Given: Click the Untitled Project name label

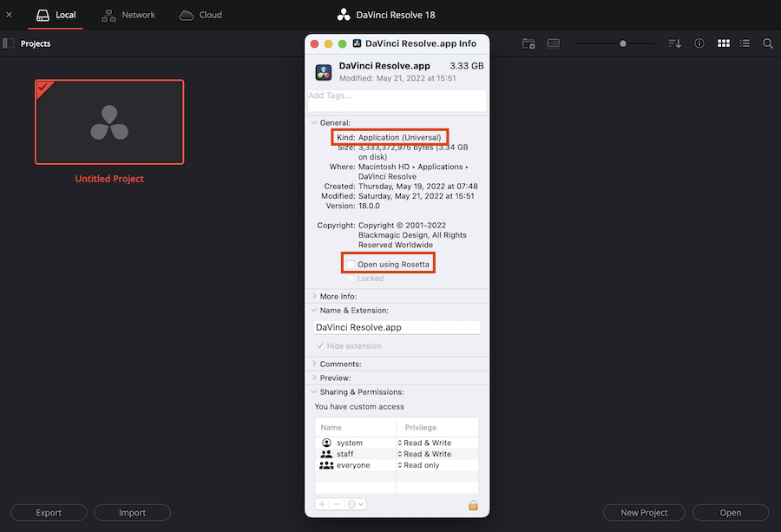Looking at the screenshot, I should tap(109, 179).
